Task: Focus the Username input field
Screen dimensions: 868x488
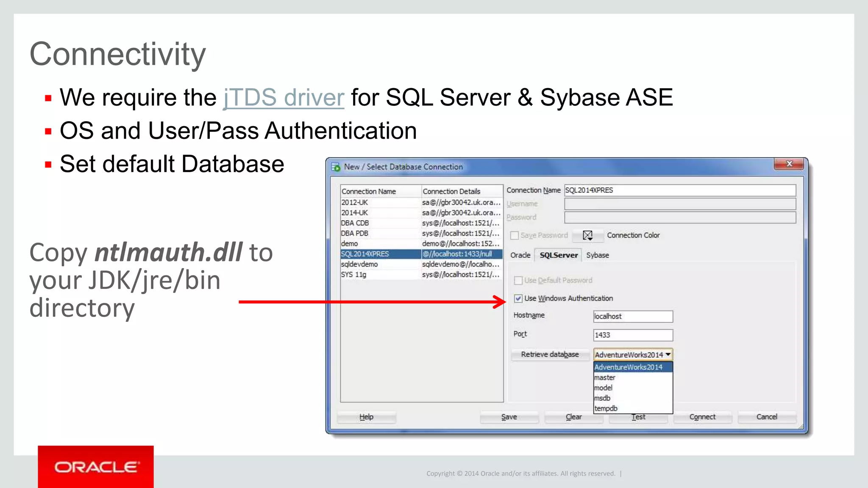Action: pyautogui.click(x=680, y=204)
